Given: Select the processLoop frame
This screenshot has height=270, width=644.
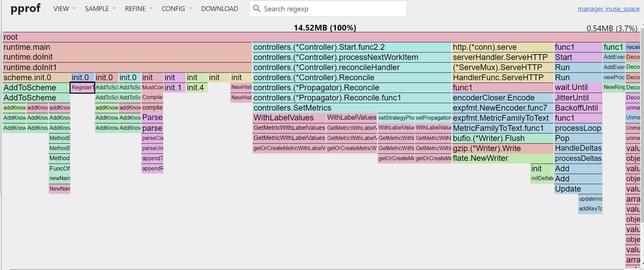Looking at the screenshot, I should [x=578, y=128].
